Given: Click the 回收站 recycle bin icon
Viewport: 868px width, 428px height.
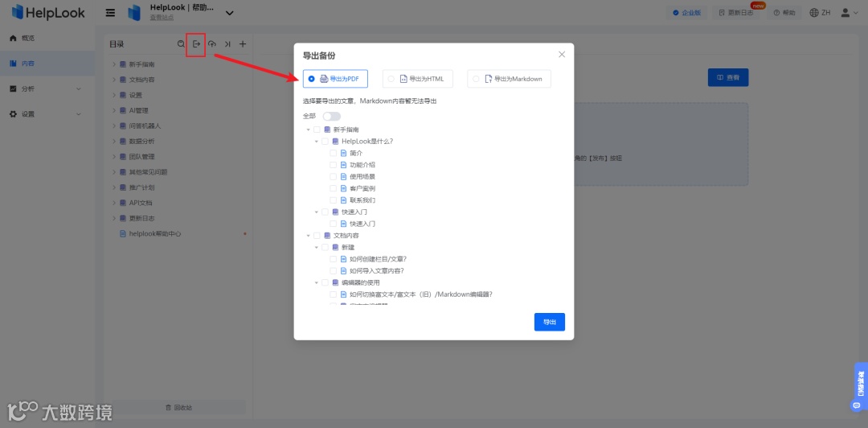Looking at the screenshot, I should pos(168,408).
